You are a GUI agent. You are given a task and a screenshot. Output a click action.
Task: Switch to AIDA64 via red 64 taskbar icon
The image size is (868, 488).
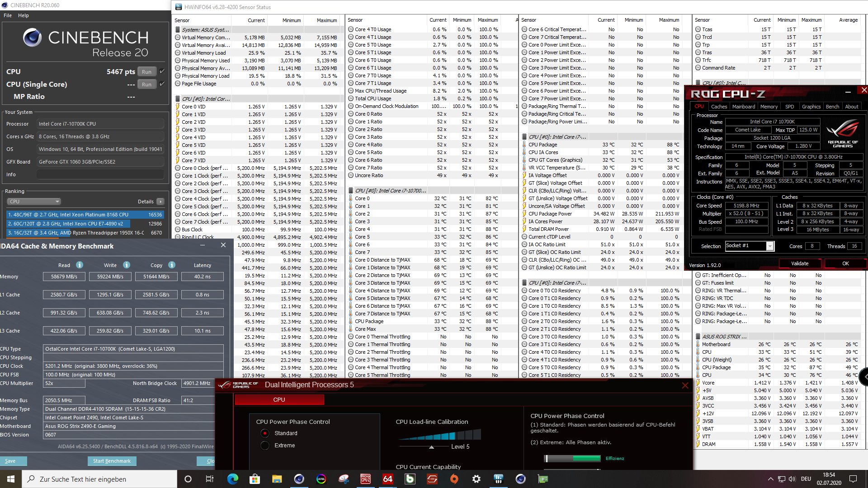click(388, 479)
